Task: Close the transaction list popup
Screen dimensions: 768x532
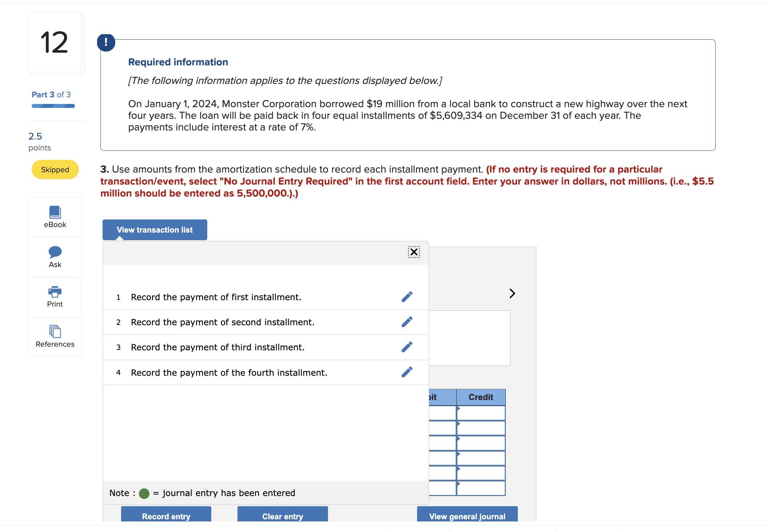Action: click(x=414, y=252)
